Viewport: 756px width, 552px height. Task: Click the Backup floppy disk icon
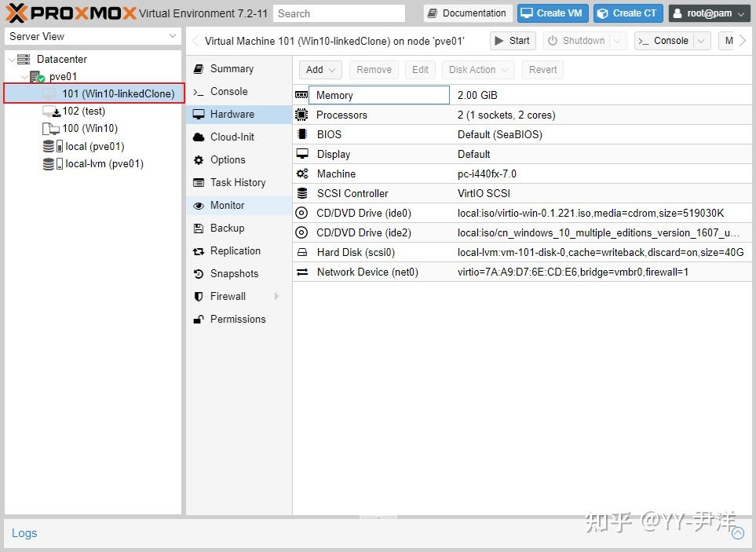[x=198, y=228]
